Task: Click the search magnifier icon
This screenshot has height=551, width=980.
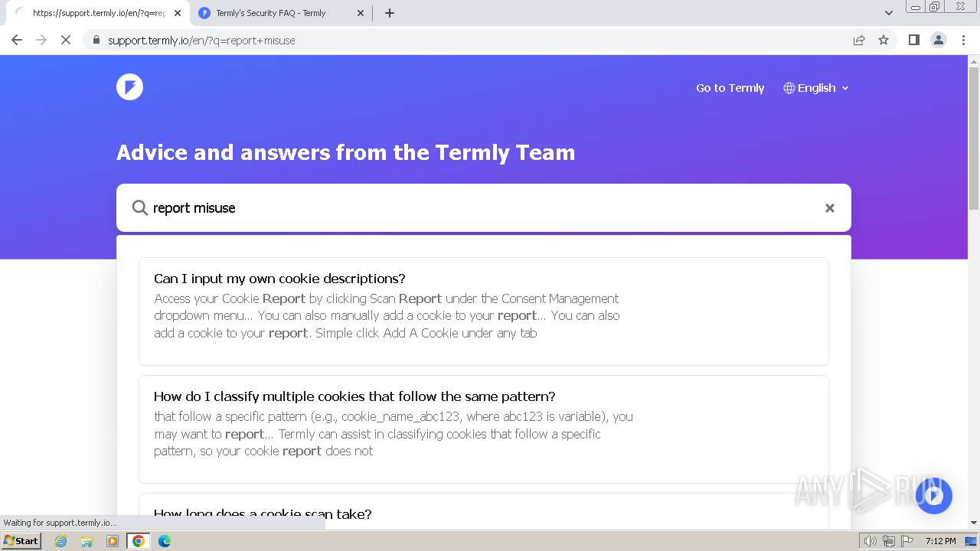Action: coord(139,207)
